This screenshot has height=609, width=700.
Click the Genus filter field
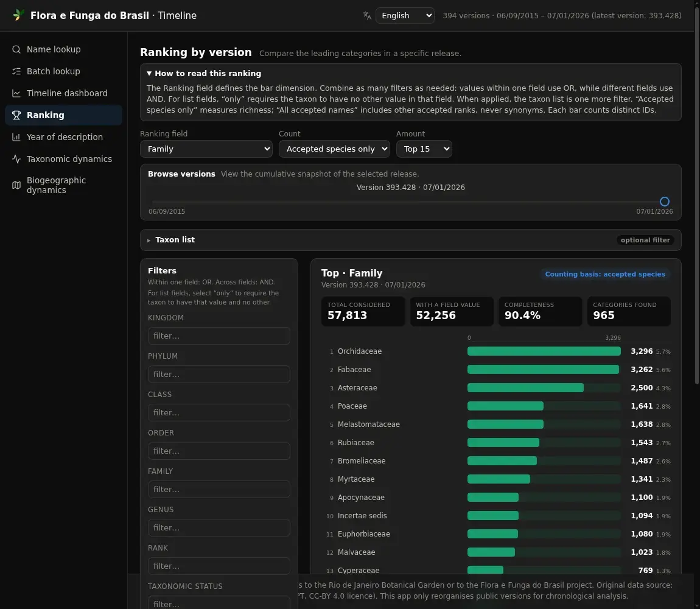pos(219,527)
